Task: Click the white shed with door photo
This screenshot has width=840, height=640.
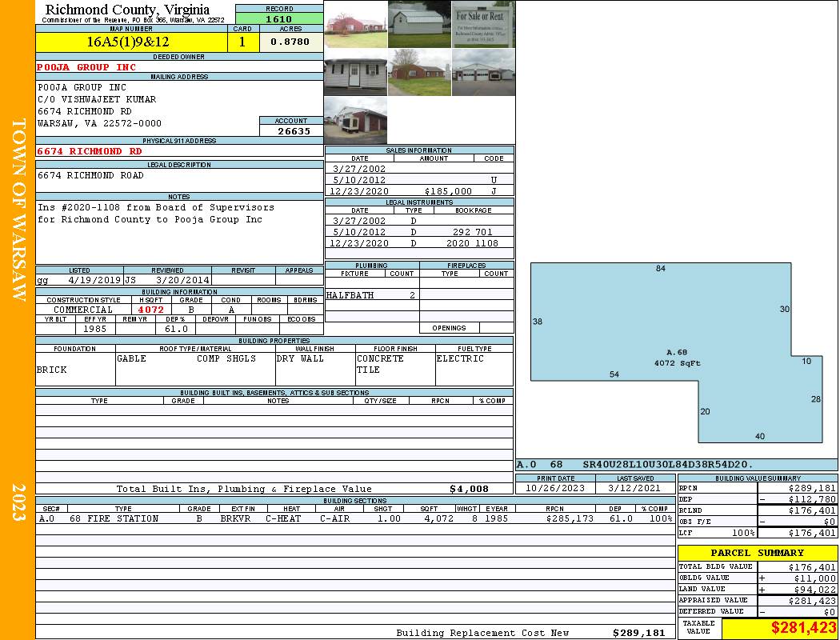Action: point(355,73)
